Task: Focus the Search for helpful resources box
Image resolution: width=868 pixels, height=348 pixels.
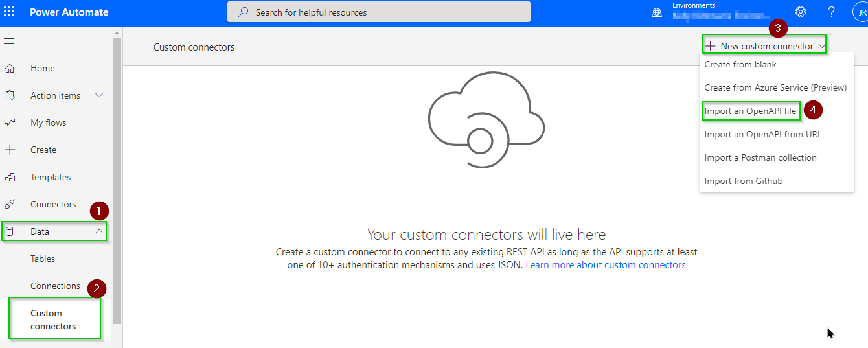Action: [379, 12]
